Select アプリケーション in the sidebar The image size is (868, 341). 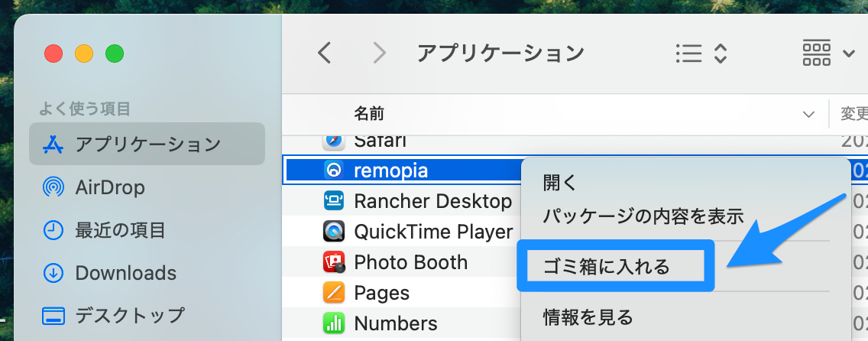[x=147, y=144]
